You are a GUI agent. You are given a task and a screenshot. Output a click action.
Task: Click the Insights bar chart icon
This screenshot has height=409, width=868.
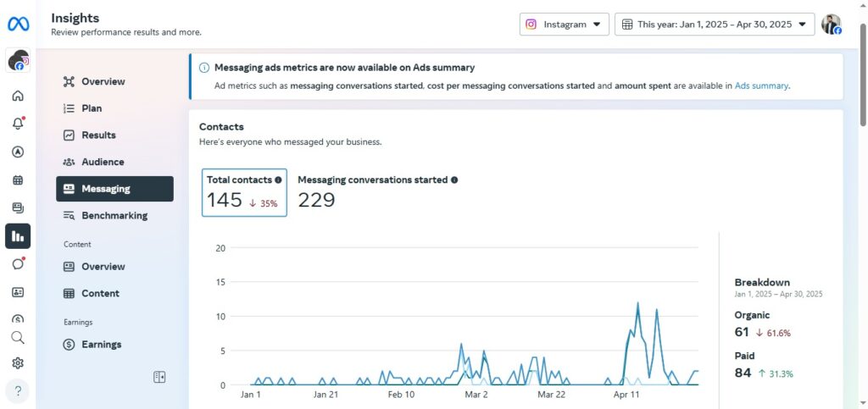(18, 236)
